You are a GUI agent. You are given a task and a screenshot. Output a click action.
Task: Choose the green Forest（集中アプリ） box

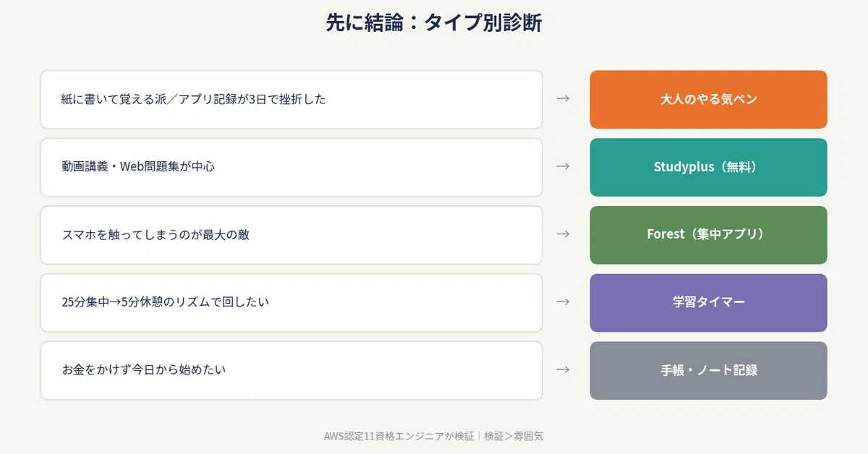click(708, 235)
